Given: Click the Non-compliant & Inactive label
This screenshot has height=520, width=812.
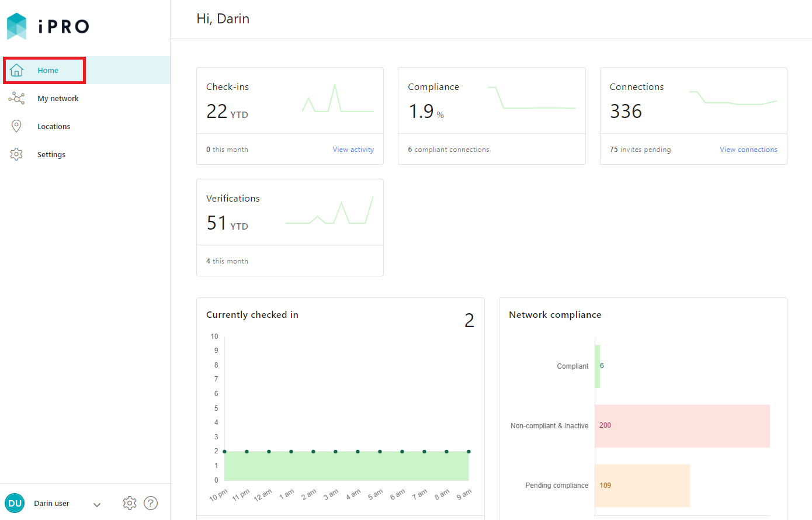Looking at the screenshot, I should point(549,426).
